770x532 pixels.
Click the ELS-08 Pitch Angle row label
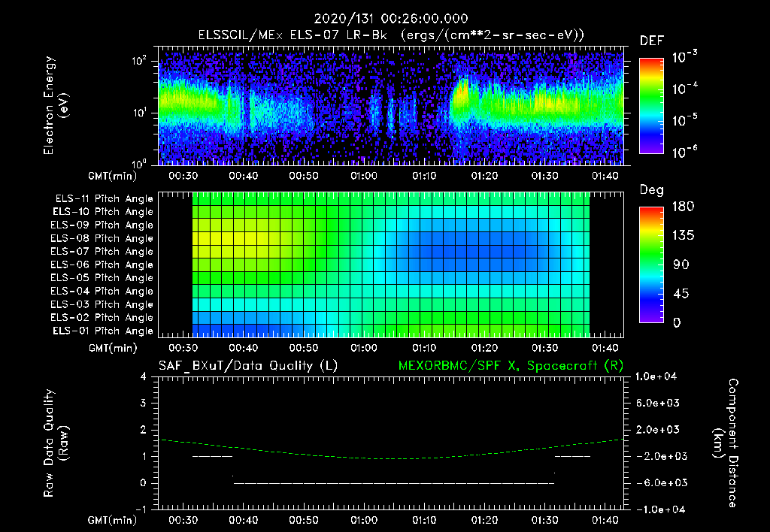pyautogui.click(x=102, y=238)
